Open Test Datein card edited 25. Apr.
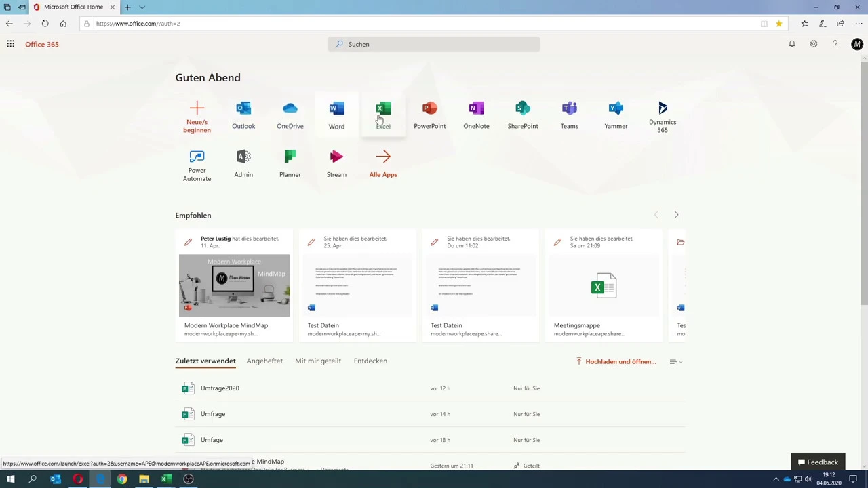The image size is (868, 488). [357, 285]
